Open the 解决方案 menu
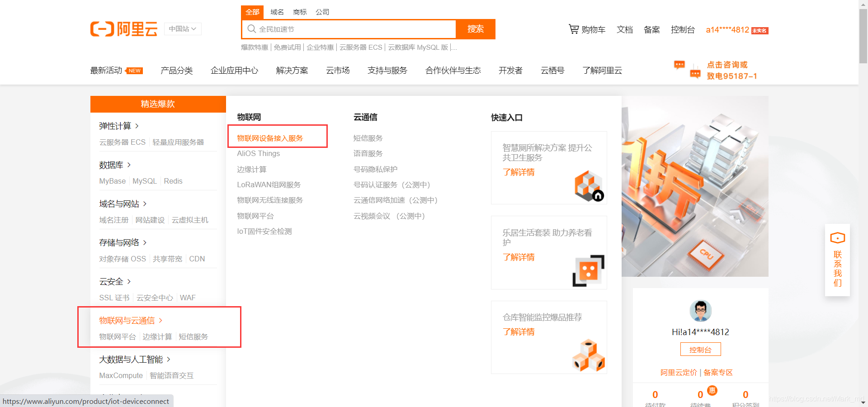The image size is (868, 407). 292,70
